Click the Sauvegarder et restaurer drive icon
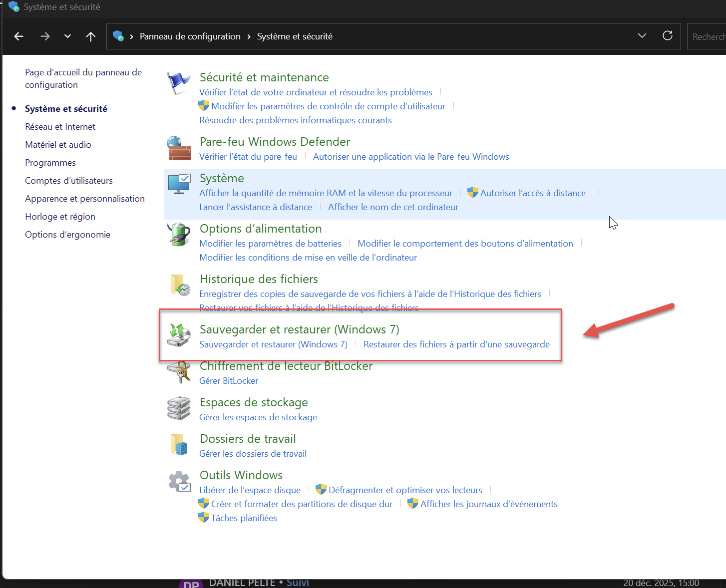Viewport: 726px width, 588px height. pyautogui.click(x=179, y=335)
